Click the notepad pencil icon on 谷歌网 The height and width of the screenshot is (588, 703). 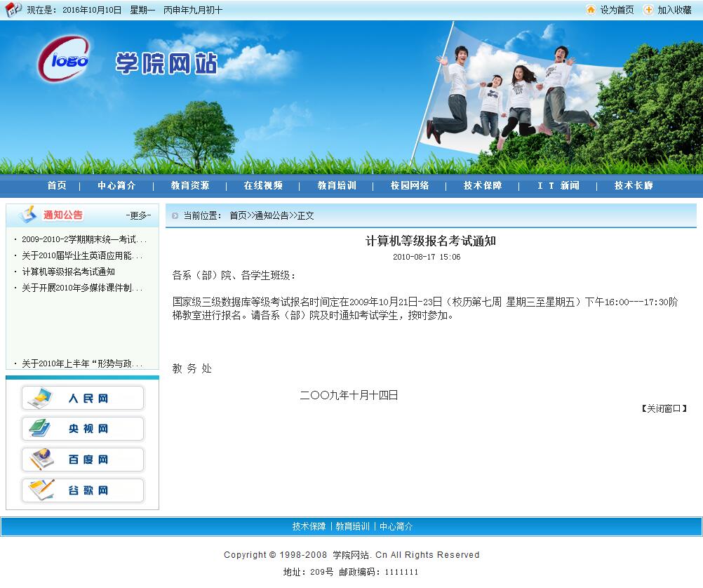pyautogui.click(x=41, y=489)
